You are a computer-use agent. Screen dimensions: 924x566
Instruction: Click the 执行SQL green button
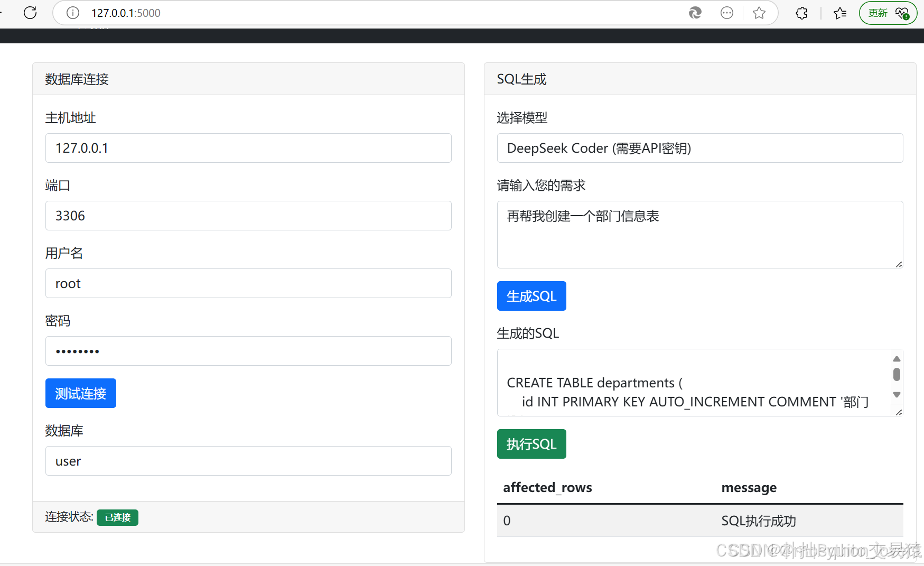(x=531, y=444)
